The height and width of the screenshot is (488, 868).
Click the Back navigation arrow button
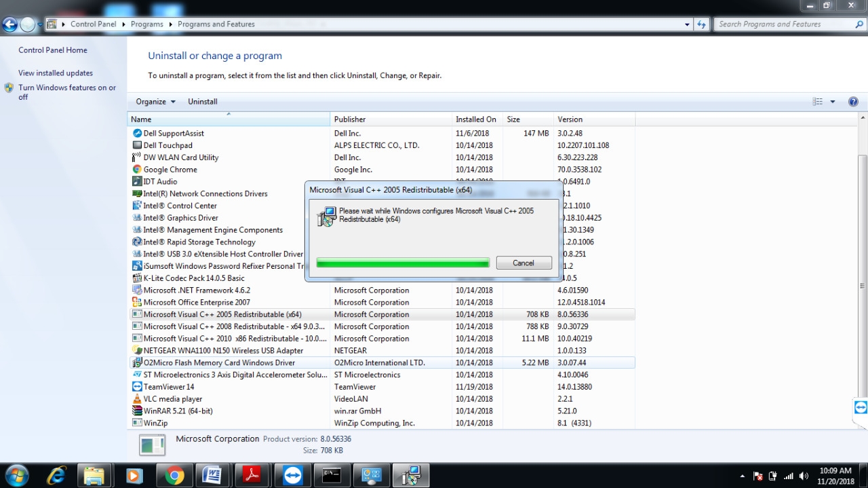click(x=9, y=25)
